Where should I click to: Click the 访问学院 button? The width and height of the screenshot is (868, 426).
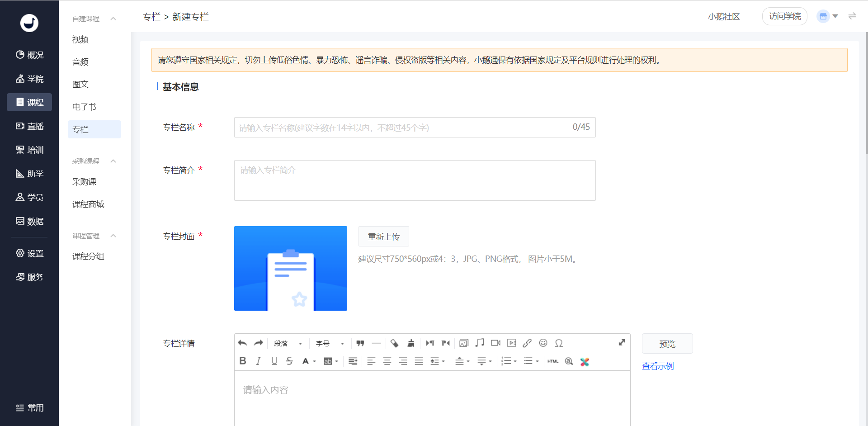tap(785, 16)
